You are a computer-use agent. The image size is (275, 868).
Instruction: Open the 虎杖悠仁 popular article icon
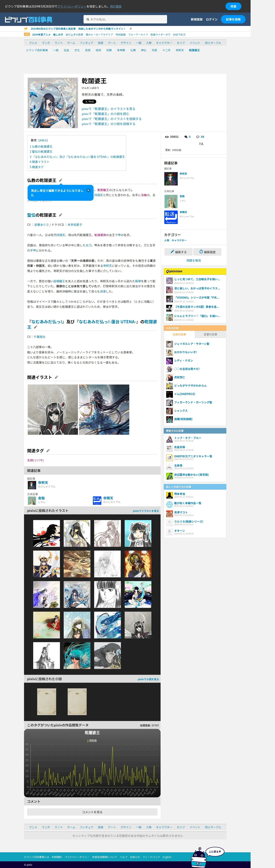tap(169, 377)
